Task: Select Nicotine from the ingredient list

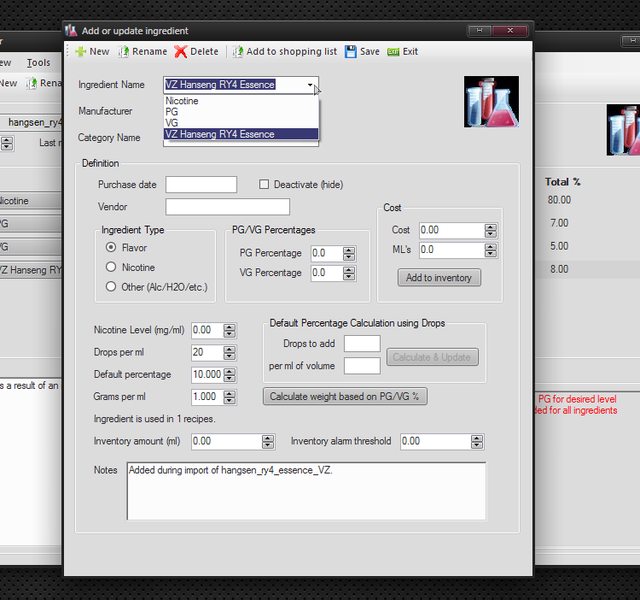Action: [182, 101]
